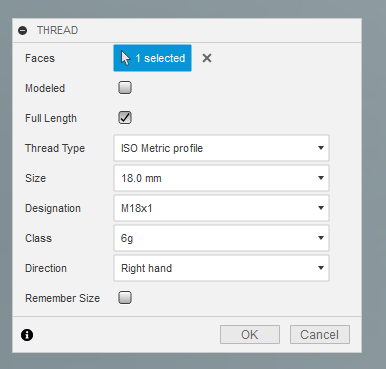Viewport: 386px width, 369px height.
Task: Open the Size dropdown showing 18.0 mm
Action: pos(221,178)
